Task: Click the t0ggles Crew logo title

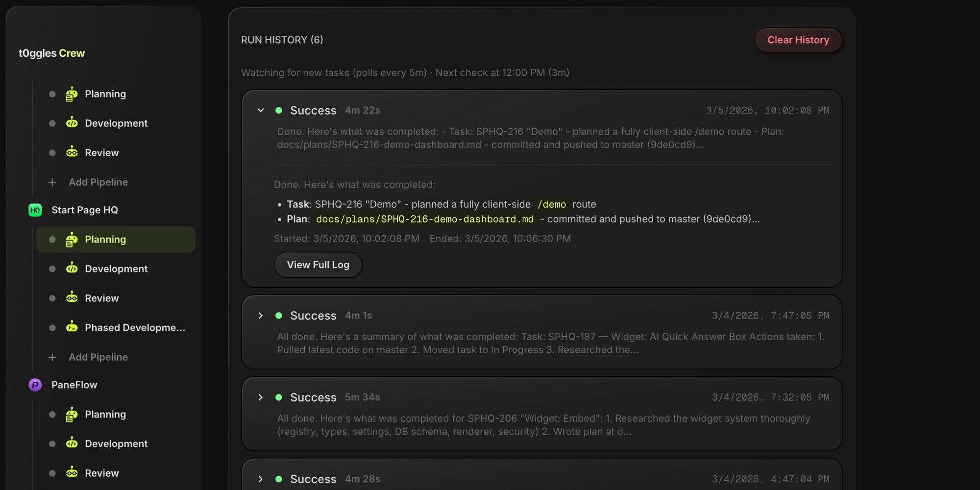Action: (52, 53)
